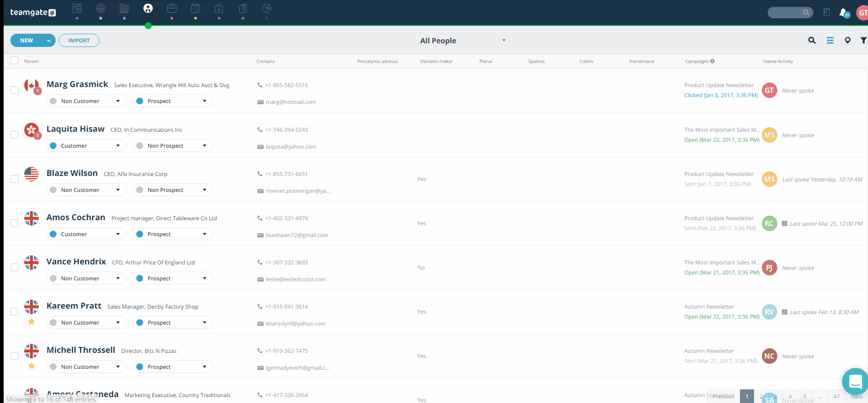868x403 pixels.
Task: Toggle the select-all checkbox in header
Action: tap(15, 61)
